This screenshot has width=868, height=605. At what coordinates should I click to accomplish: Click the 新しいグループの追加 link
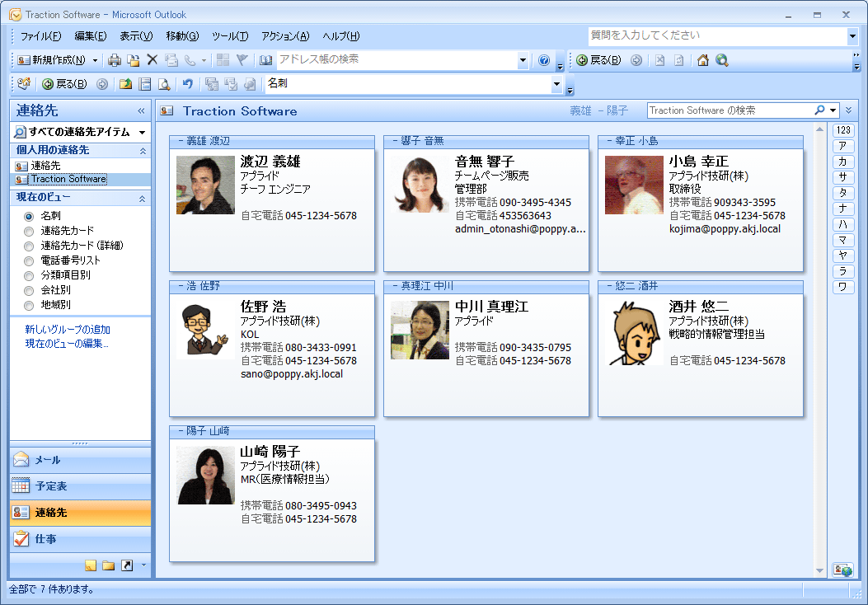68,330
